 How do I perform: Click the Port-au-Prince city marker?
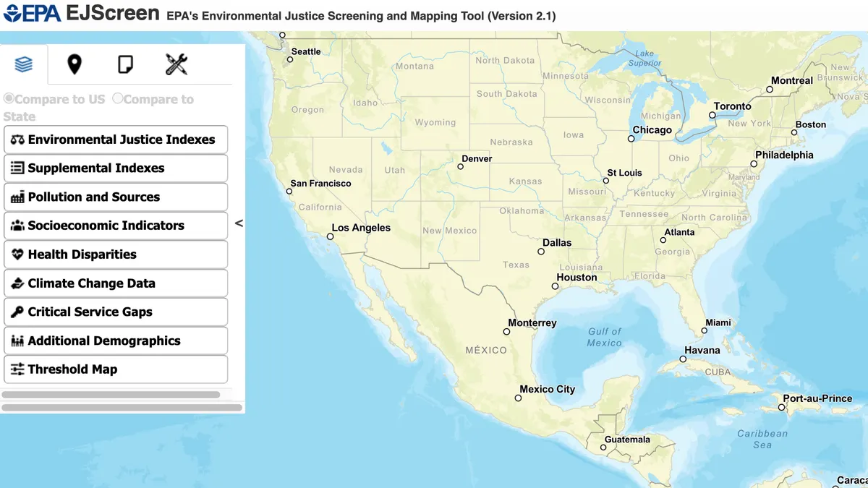tap(781, 407)
